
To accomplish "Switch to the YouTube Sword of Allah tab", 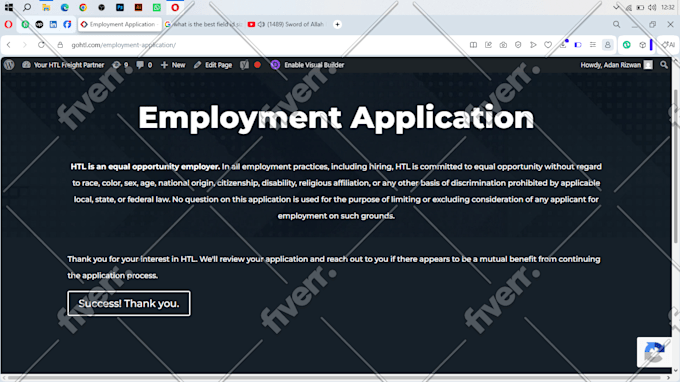I will click(286, 24).
